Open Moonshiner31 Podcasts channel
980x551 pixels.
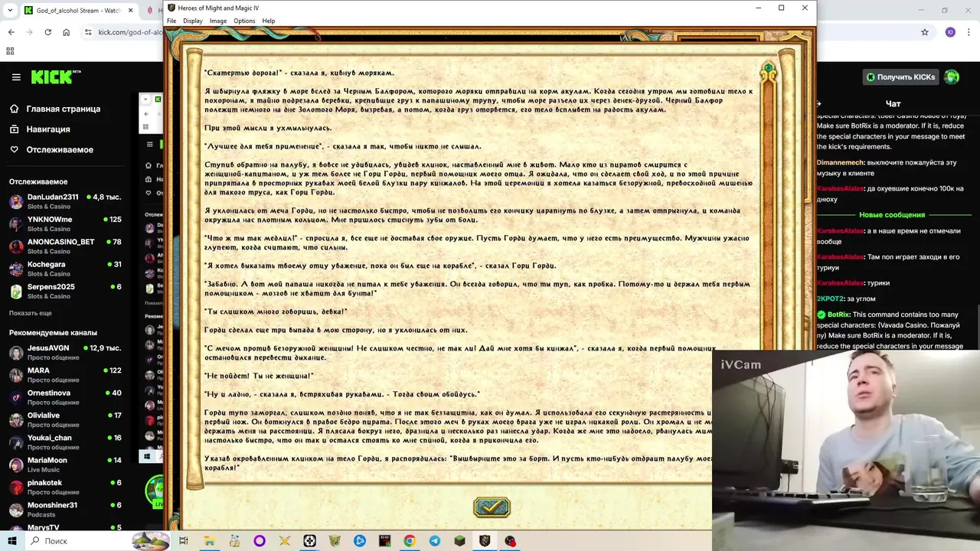(x=66, y=510)
